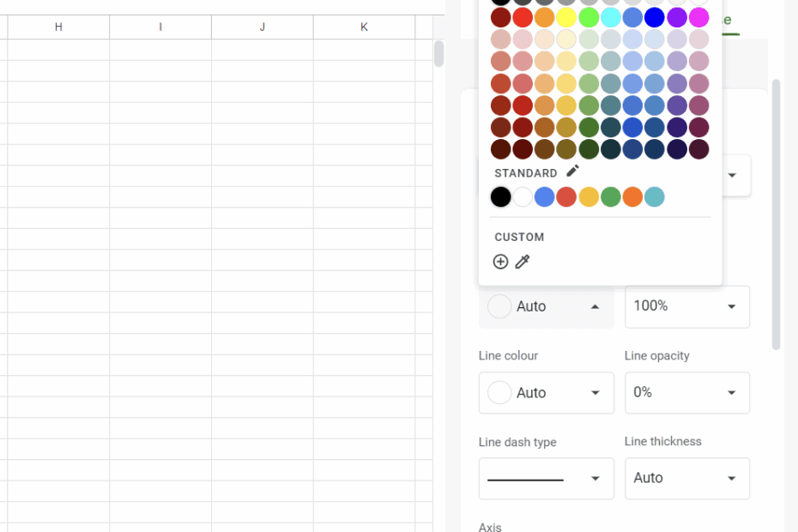Pick the vivid orange swatch
The width and height of the screenshot is (798, 532).
coord(545,17)
